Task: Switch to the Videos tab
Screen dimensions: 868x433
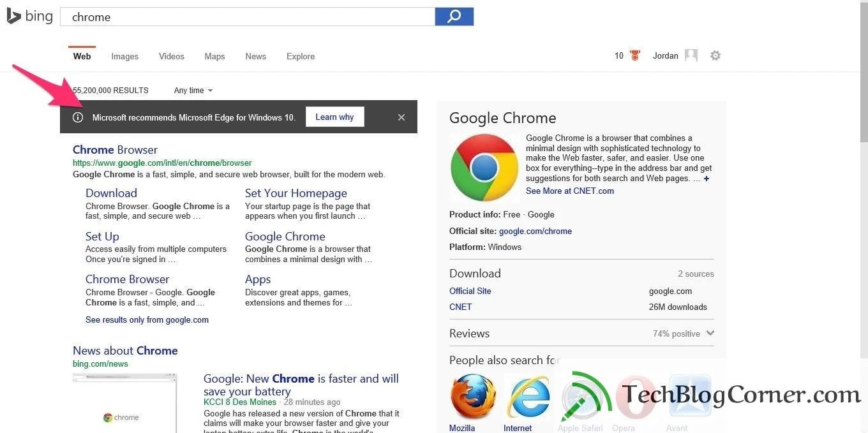Action: click(x=172, y=56)
